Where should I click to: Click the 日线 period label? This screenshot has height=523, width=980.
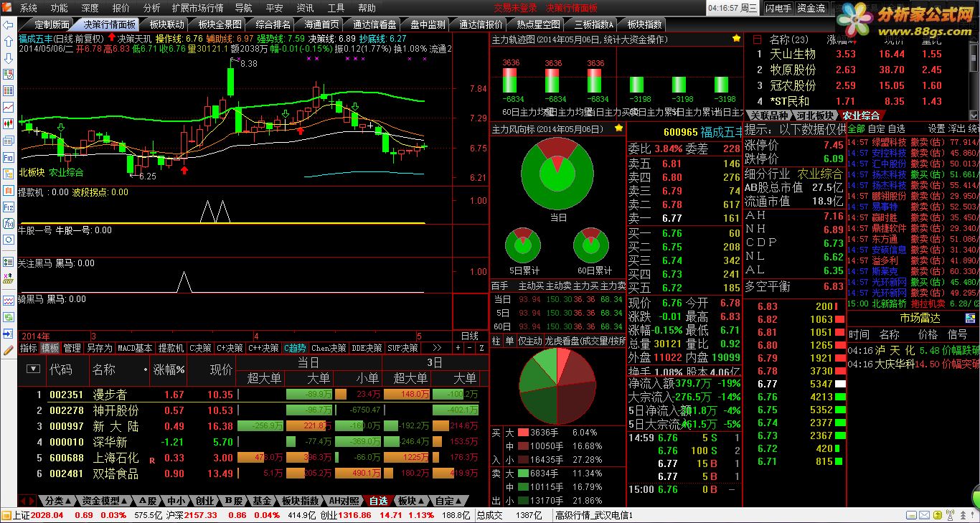point(469,336)
